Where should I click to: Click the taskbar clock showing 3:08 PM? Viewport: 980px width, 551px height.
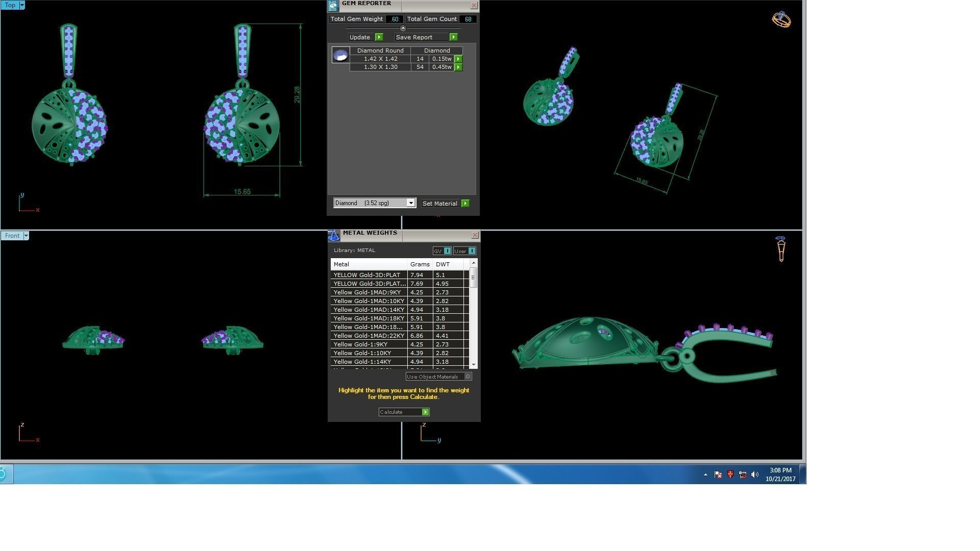click(780, 474)
